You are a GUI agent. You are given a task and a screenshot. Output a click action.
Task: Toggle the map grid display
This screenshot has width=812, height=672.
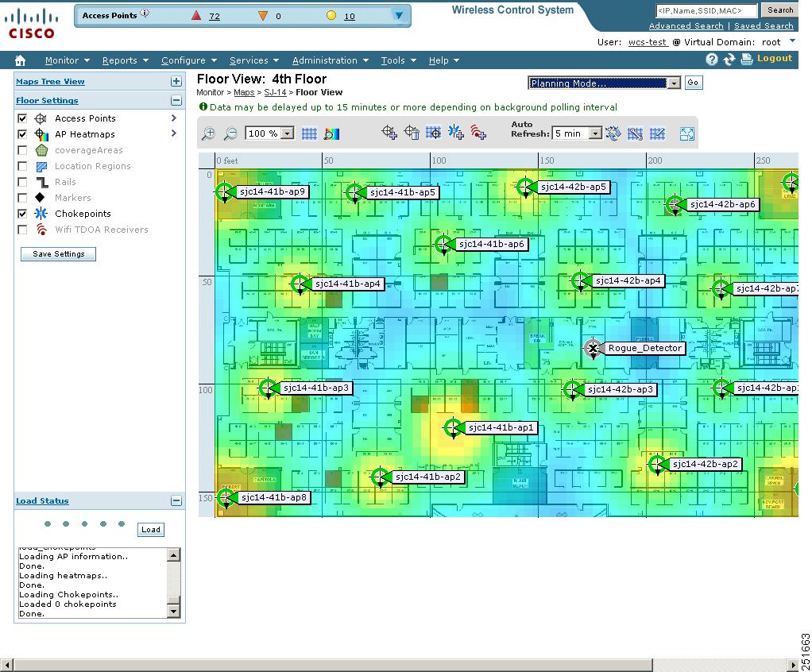309,133
